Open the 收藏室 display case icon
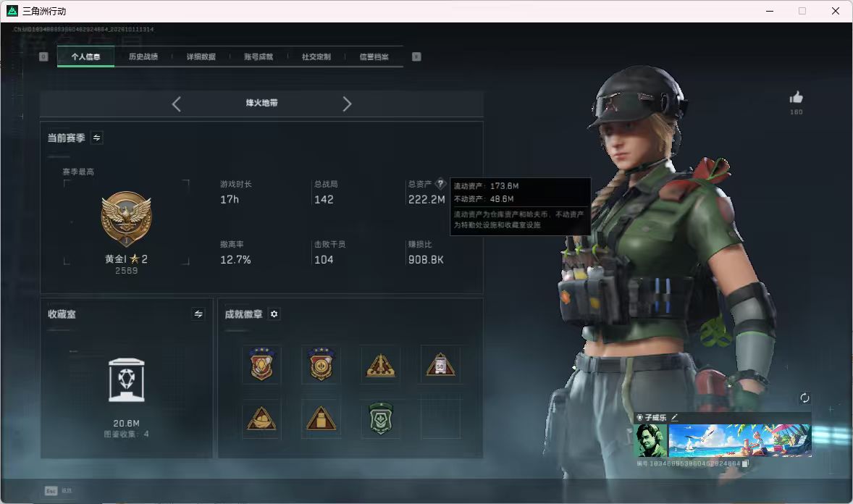The width and height of the screenshot is (853, 504). 126,380
